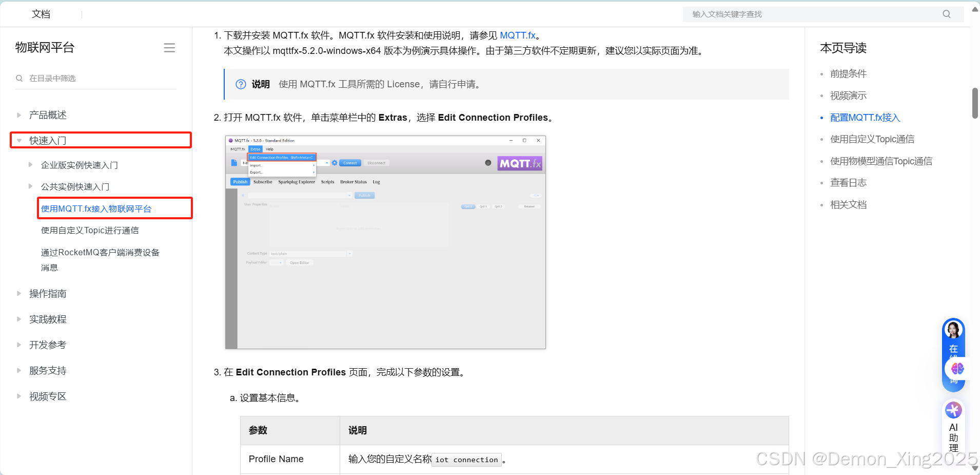The height and width of the screenshot is (475, 980).
Task: Open 通过RocketMQ客户端消费设备消息 page
Action: (101, 260)
